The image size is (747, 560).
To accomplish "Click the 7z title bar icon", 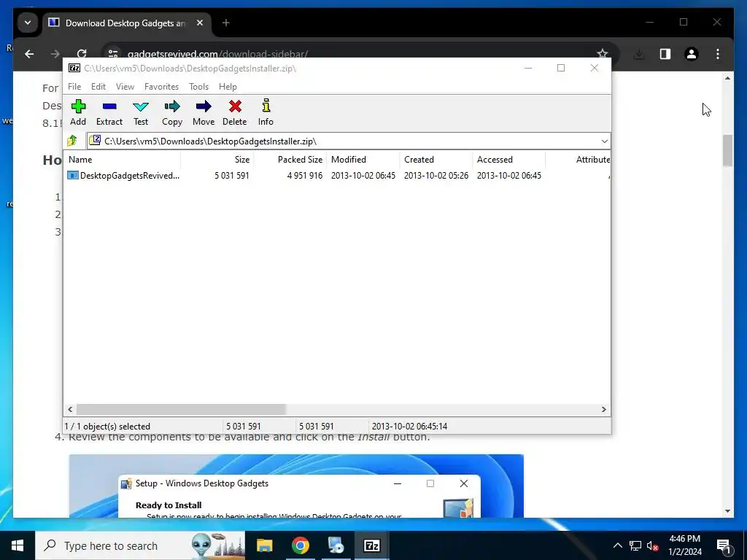I will pos(74,68).
